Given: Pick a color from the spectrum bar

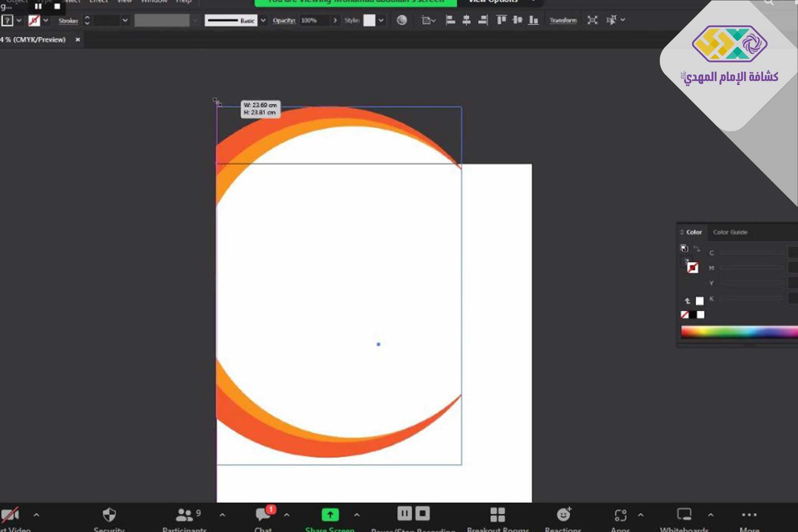Looking at the screenshot, I should 740,332.
